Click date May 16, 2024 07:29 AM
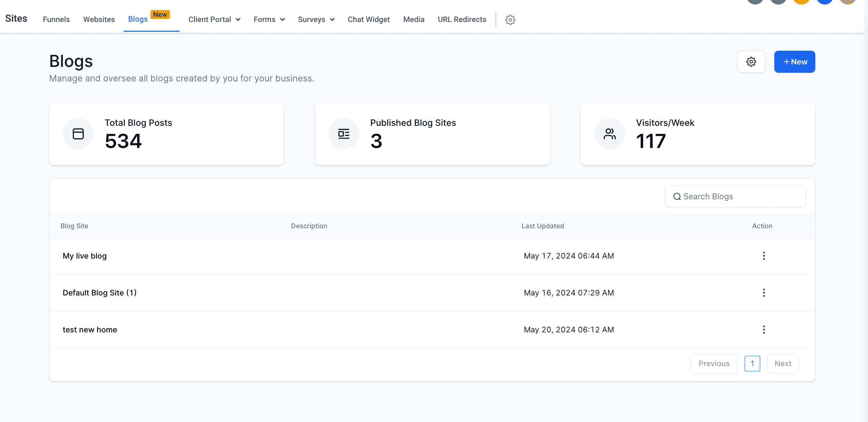The width and height of the screenshot is (868, 422). [569, 293]
